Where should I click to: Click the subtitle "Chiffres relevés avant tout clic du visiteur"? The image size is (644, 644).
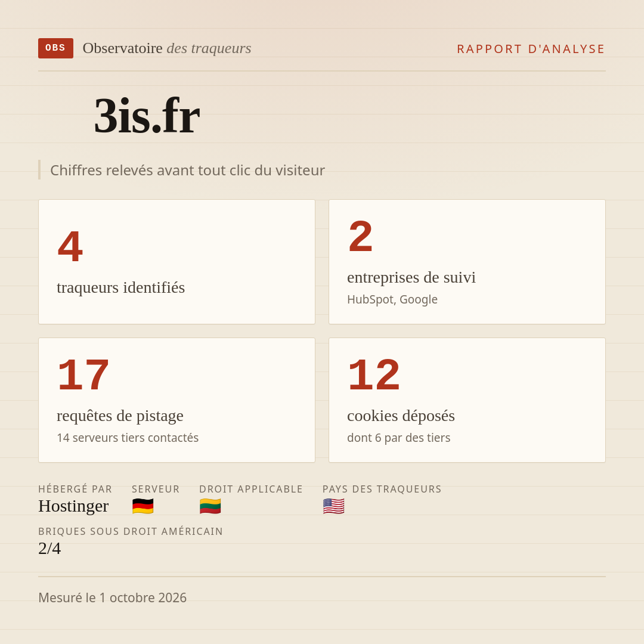(187, 170)
